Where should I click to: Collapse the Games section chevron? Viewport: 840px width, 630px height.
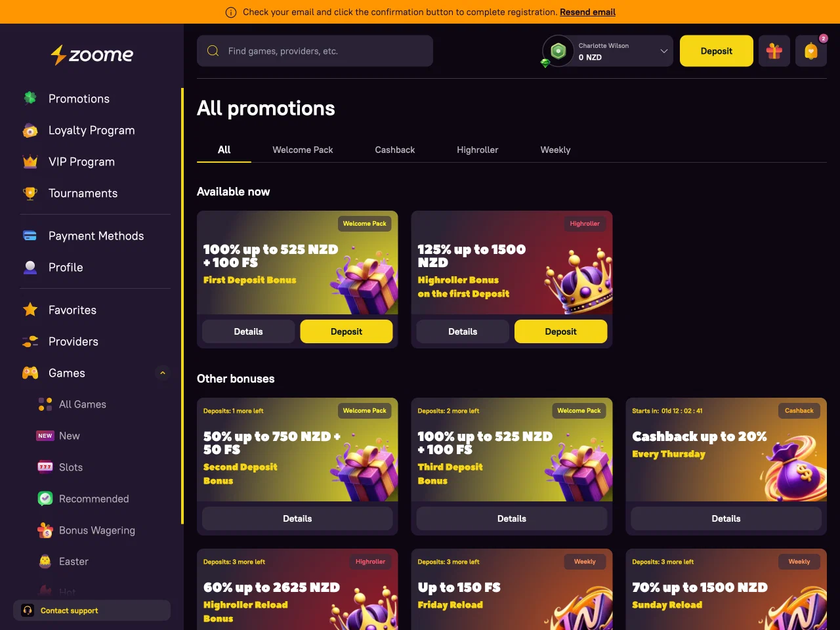163,373
